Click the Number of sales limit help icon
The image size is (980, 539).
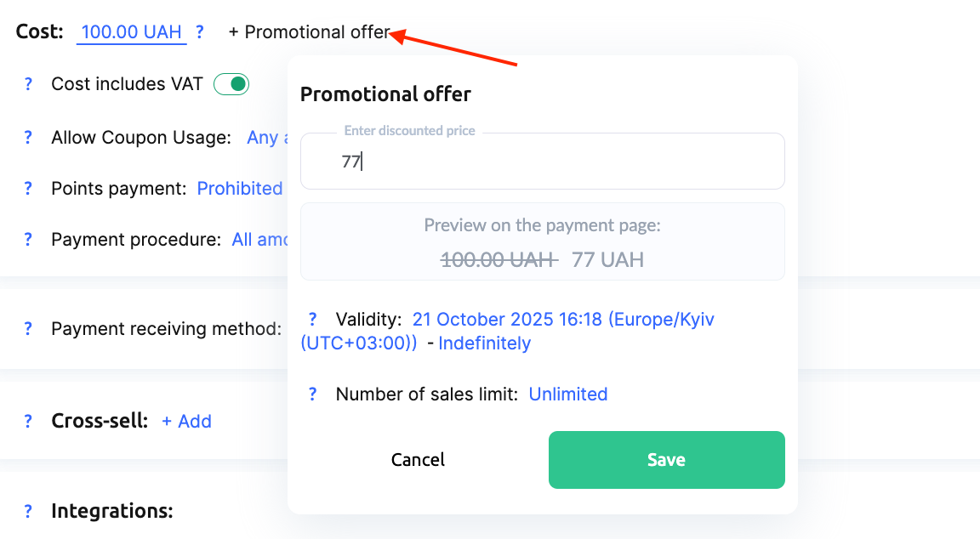coord(313,394)
